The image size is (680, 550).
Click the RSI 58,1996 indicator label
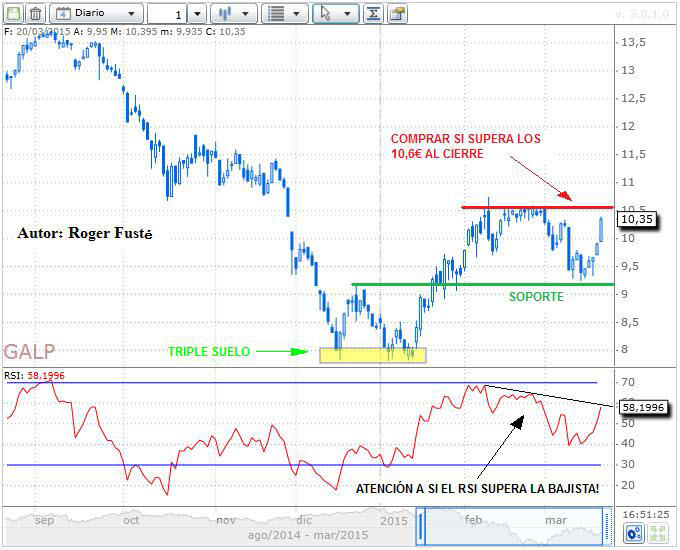642,408
